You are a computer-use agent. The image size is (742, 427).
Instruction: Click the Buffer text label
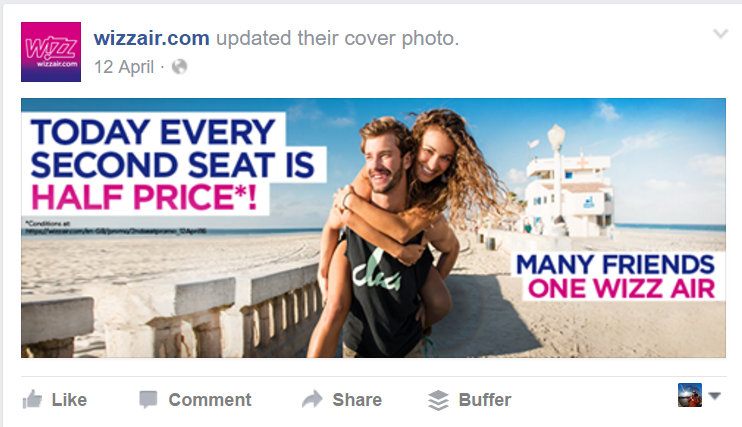click(x=485, y=400)
